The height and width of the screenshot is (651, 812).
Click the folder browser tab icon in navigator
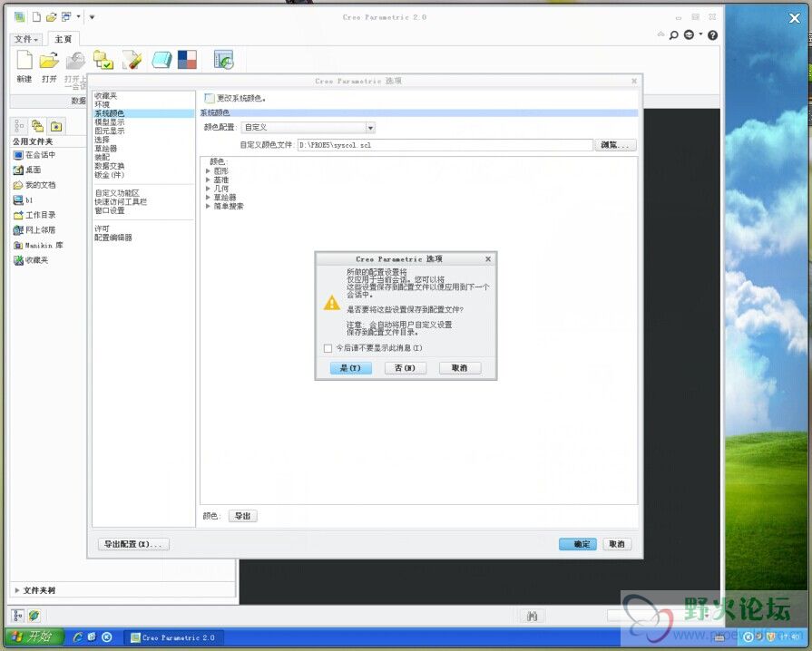click(37, 126)
